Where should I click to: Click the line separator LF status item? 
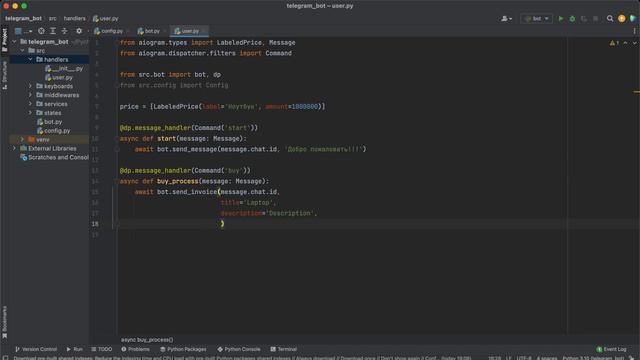tap(509, 358)
